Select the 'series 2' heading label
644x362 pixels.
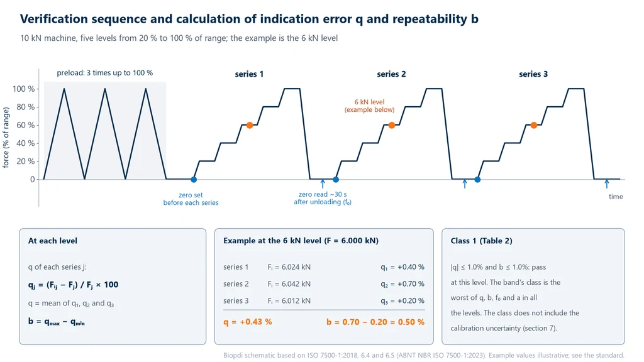(391, 74)
